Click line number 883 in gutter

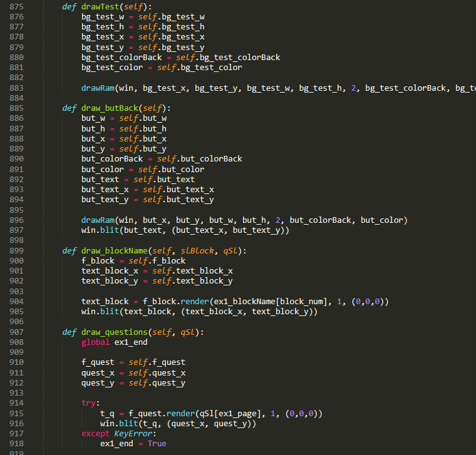tap(16, 88)
